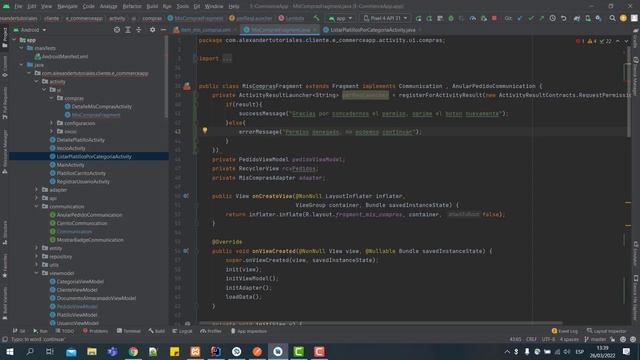
Task: Open the Terminal tool window
Action: click(x=129, y=331)
